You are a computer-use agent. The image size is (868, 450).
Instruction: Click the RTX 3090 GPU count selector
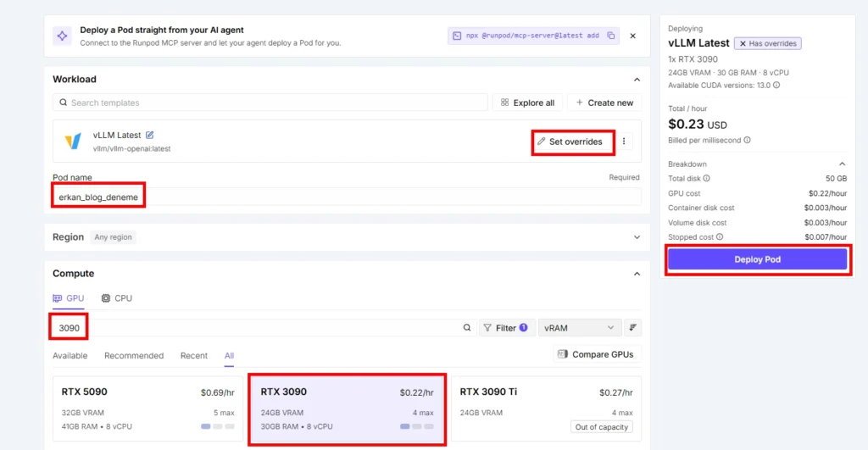point(417,427)
